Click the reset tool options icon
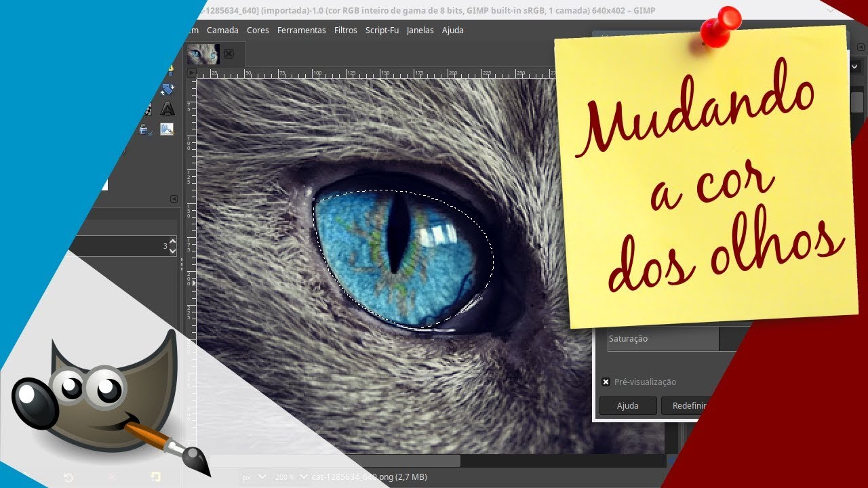 tap(155, 477)
